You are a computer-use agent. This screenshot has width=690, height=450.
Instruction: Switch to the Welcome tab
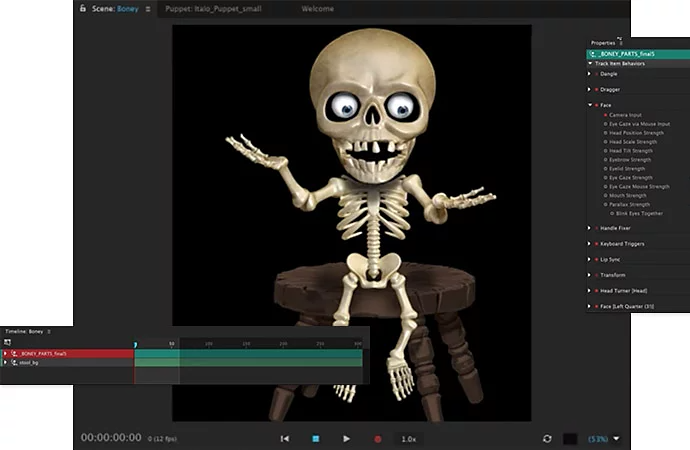click(317, 9)
